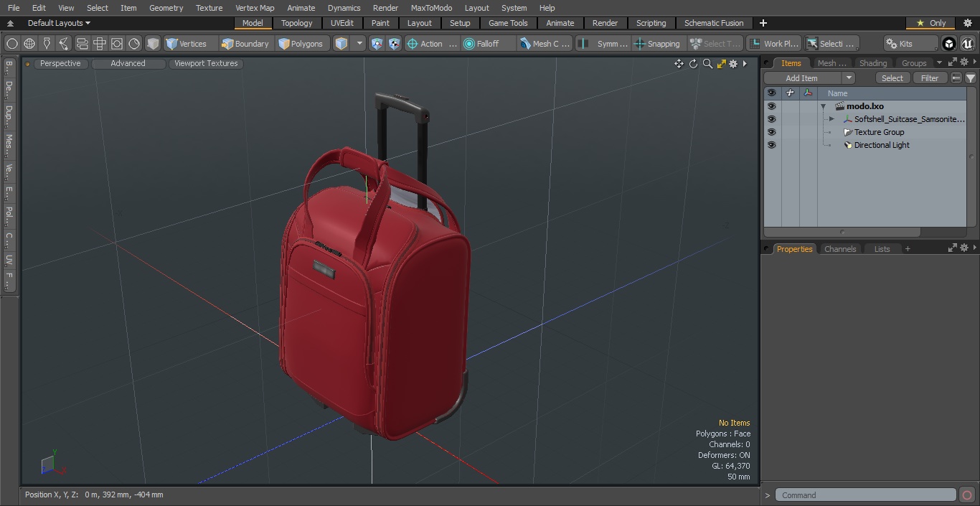Switch to the Channels tab

(840, 249)
